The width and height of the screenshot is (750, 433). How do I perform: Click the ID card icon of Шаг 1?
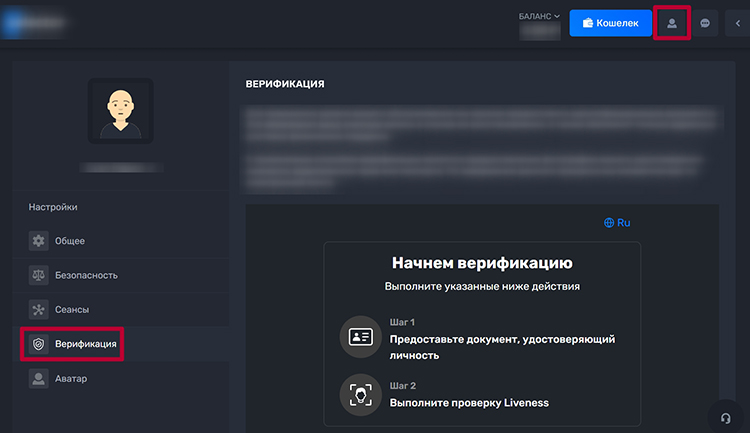click(361, 337)
